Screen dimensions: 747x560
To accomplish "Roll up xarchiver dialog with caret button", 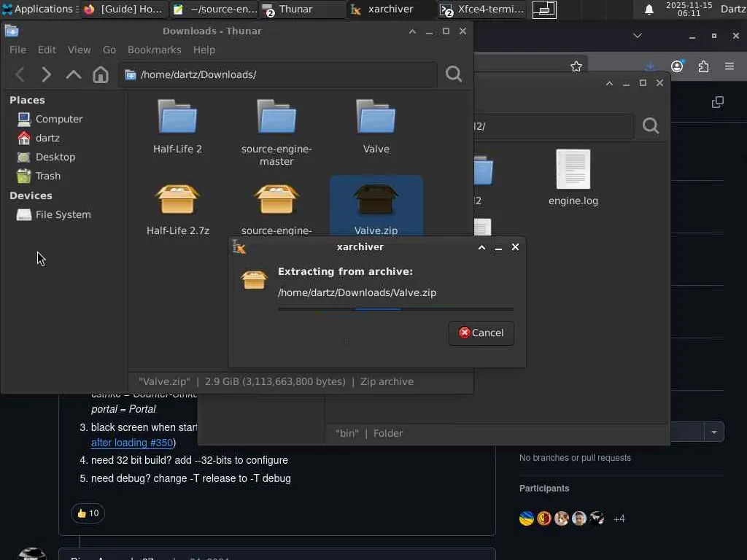I will pyautogui.click(x=481, y=247).
